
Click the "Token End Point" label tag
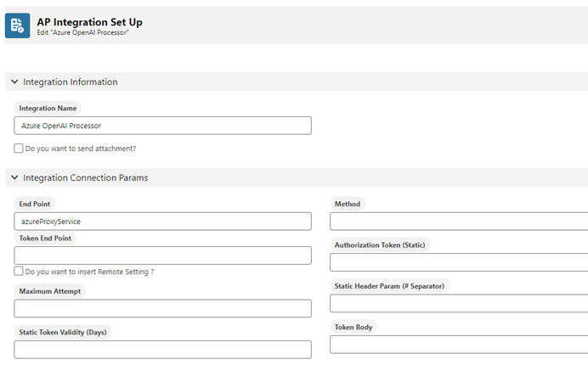pos(46,238)
